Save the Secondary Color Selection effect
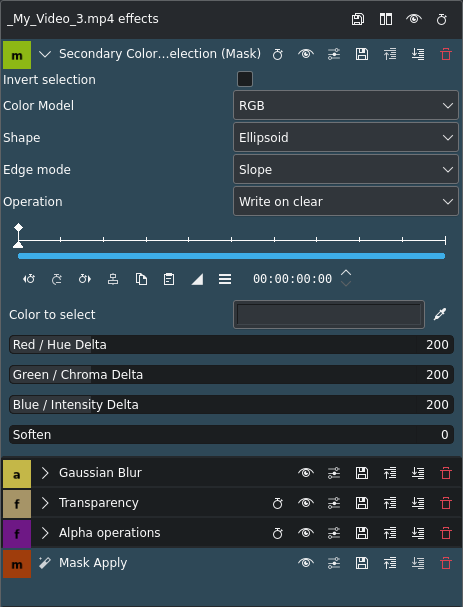Viewport: 463px width, 607px height. (x=362, y=54)
